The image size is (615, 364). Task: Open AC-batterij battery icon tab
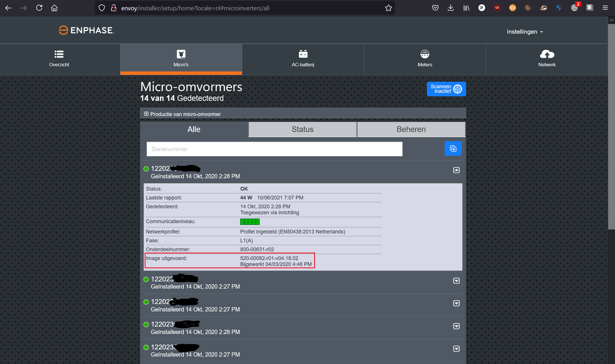(303, 54)
